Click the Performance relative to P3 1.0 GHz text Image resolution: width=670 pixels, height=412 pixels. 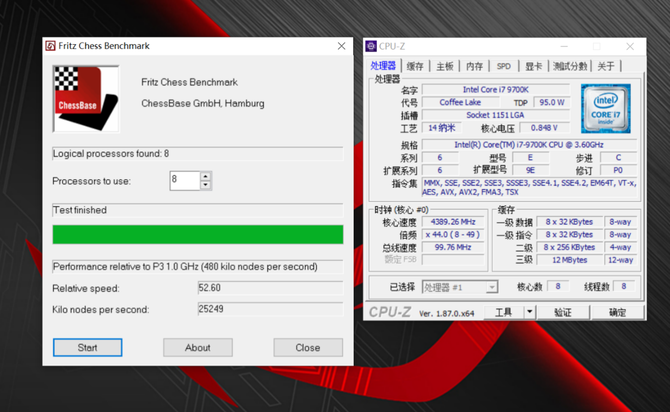[x=185, y=267]
